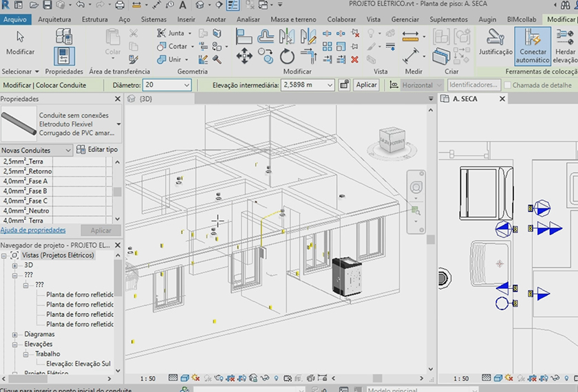Open the Ajuda de propriedades link
Image resolution: width=578 pixels, height=392 pixels.
tap(33, 230)
